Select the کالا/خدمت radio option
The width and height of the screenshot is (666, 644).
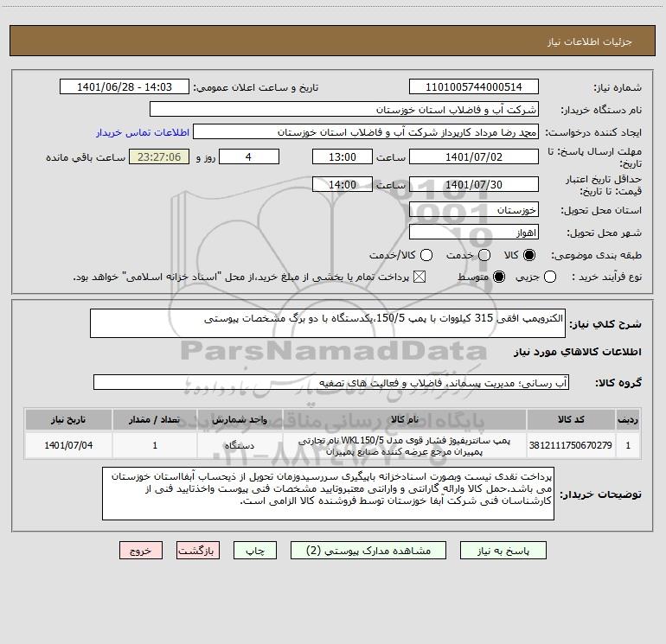[426, 255]
